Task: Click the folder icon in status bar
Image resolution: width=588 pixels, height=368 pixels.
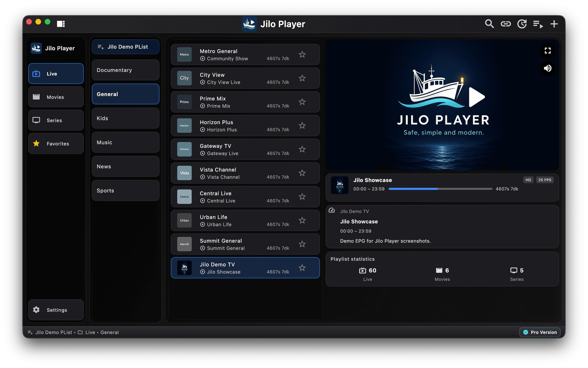Action: [80, 332]
